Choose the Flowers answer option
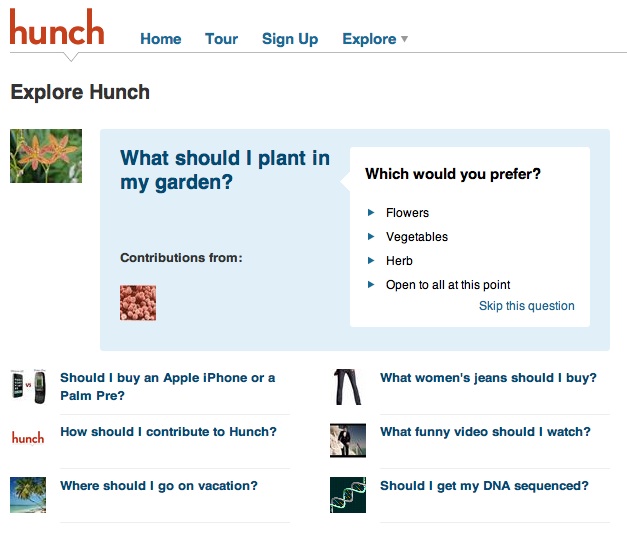 407,213
